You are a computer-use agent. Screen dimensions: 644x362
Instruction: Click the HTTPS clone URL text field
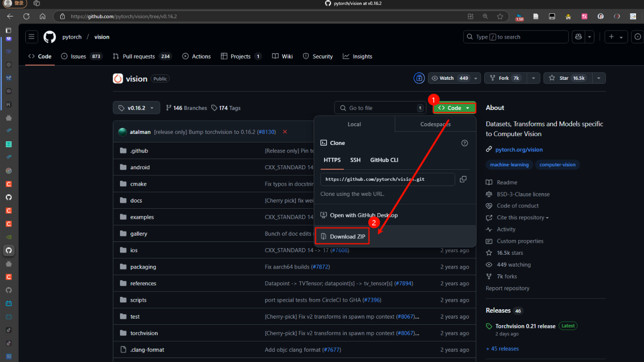387,179
